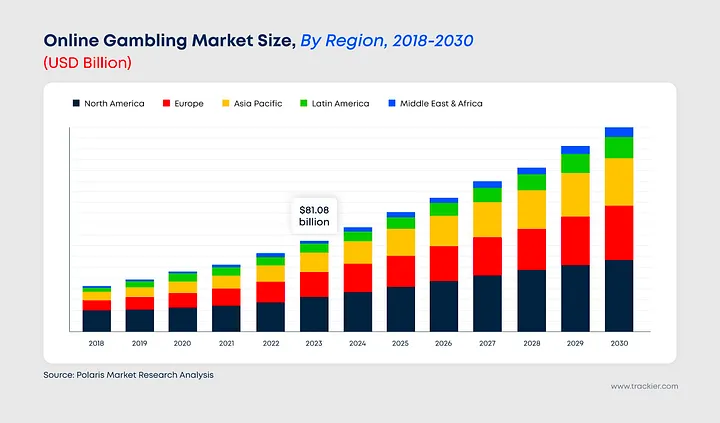Click the 2025 x-axis label

point(400,343)
